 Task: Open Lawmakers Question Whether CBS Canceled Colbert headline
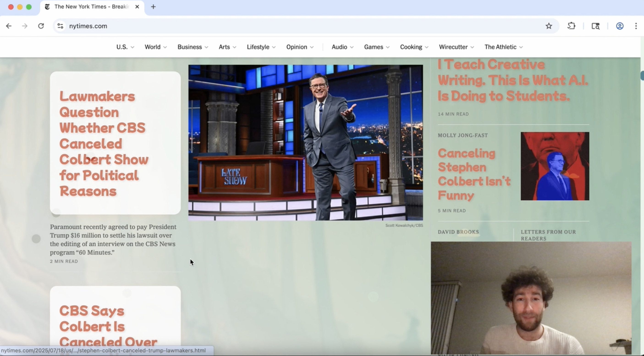(x=104, y=144)
